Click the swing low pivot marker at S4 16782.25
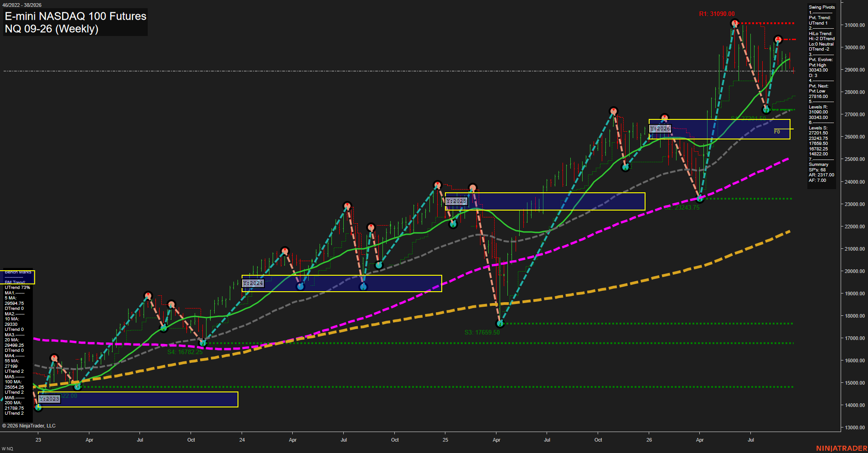The height and width of the screenshot is (453, 868). click(203, 343)
